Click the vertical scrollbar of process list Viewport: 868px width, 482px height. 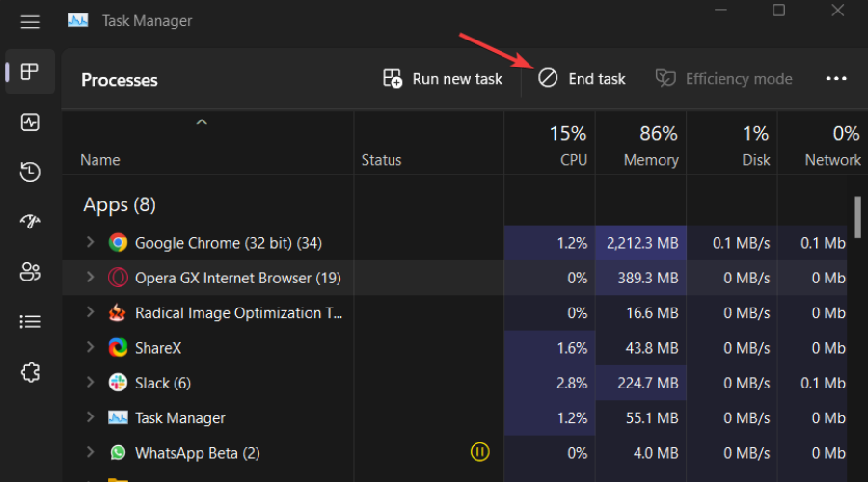858,216
